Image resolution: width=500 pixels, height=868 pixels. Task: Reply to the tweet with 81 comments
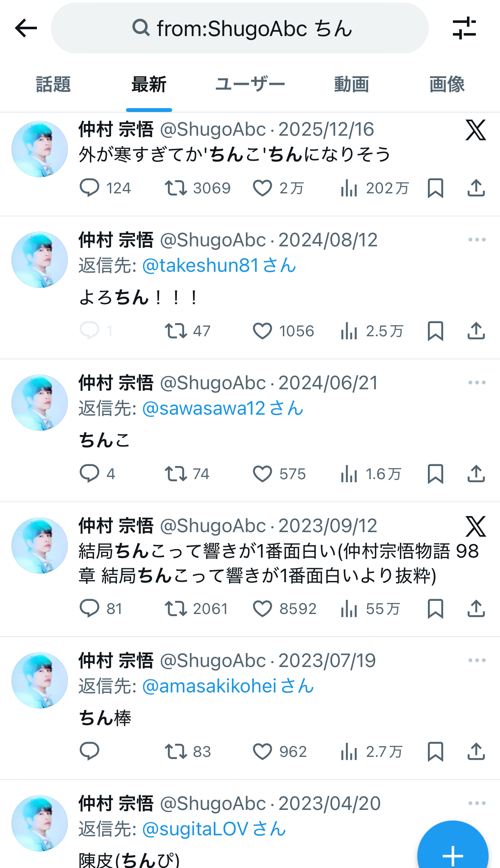89,608
